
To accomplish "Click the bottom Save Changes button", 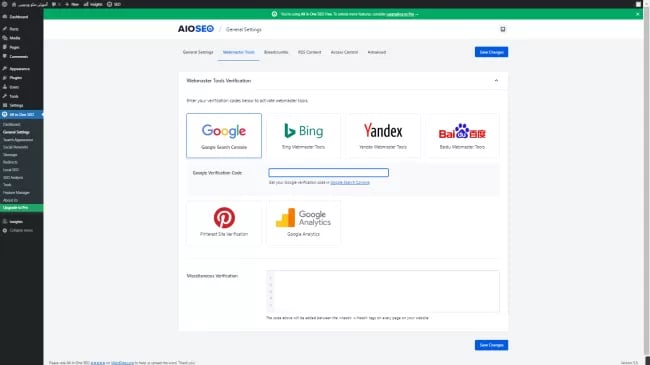I will click(491, 345).
